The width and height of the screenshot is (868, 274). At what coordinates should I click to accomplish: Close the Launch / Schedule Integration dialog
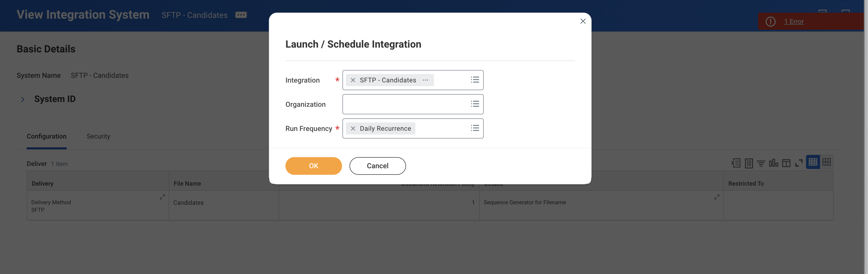583,21
